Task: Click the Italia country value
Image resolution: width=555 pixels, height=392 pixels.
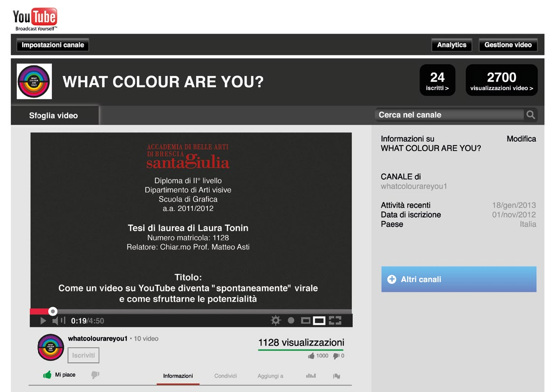Action: coord(528,224)
